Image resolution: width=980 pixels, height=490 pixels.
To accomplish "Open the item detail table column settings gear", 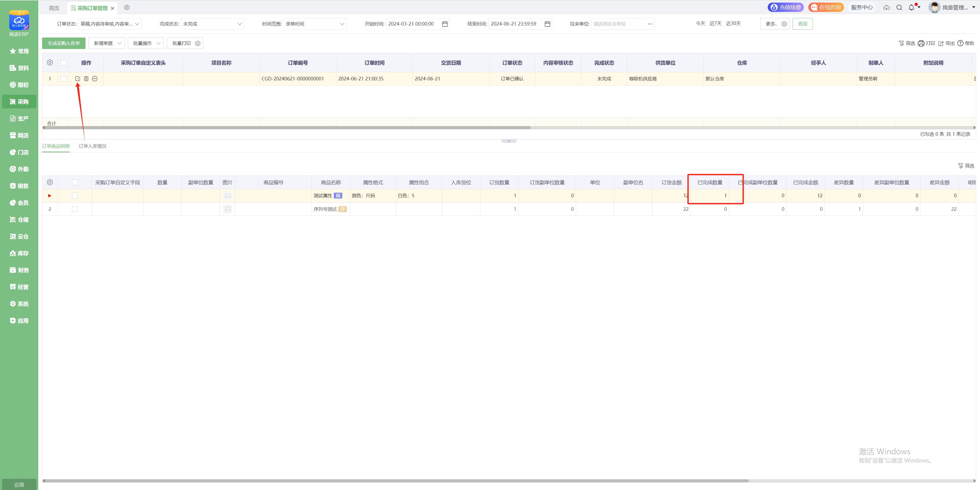I will pyautogui.click(x=50, y=182).
